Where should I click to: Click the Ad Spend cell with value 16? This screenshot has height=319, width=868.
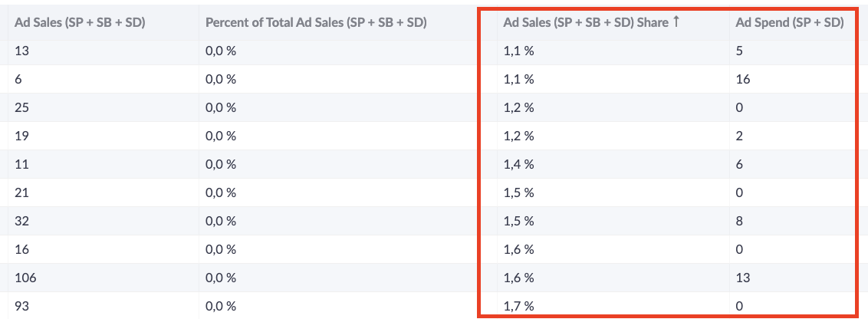coord(793,79)
